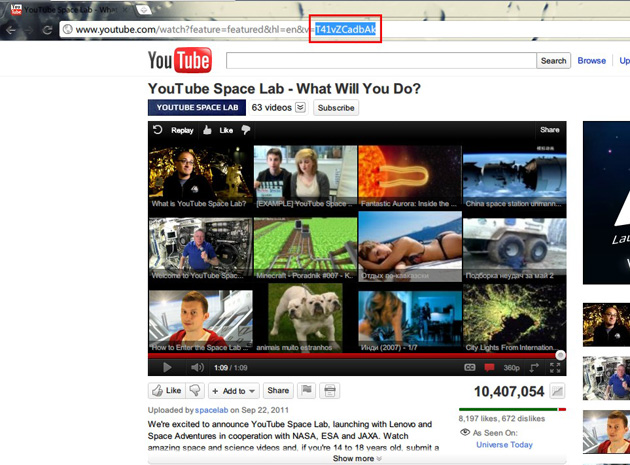This screenshot has height=465, width=630.
Task: Open the "What is YouTube Space Lab?" thumbnail
Action: point(200,177)
